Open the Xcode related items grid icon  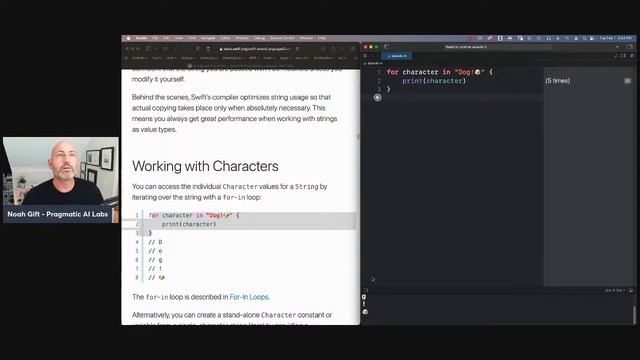click(365, 56)
